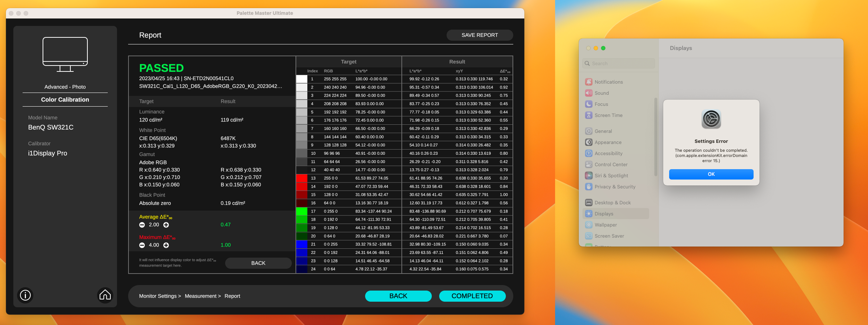Select the Report breadcrumb step
The width and height of the screenshot is (868, 325).
(233, 296)
